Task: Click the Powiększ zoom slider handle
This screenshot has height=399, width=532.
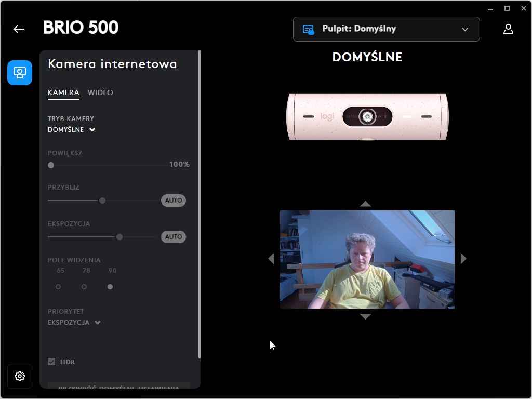Action: [x=51, y=165]
